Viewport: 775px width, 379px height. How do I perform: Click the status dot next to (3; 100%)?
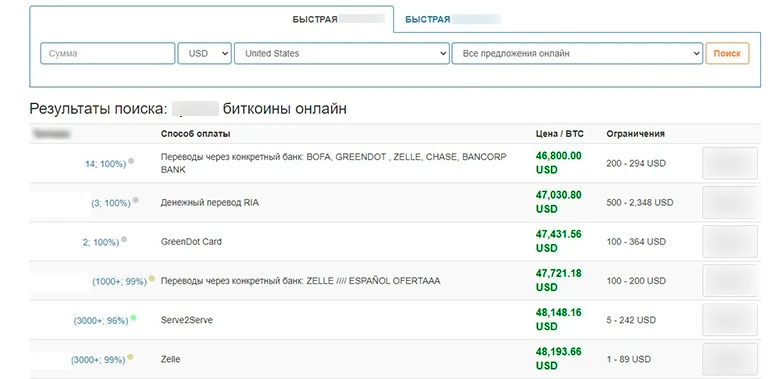point(135,200)
